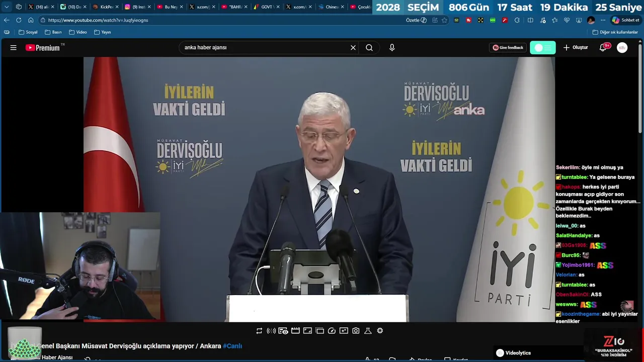644x362 pixels.
Task: Toggle the teal switch beside Give feedback
Action: point(543,48)
